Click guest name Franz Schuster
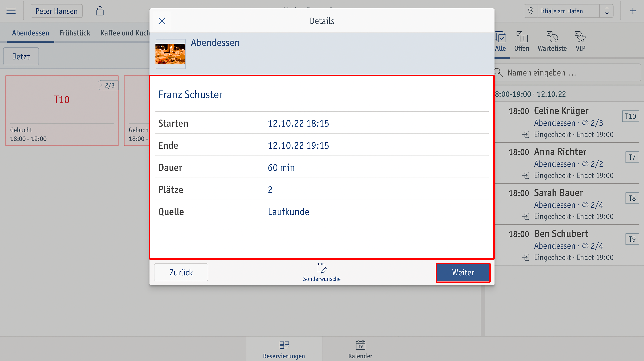The image size is (644, 361). [x=190, y=95]
